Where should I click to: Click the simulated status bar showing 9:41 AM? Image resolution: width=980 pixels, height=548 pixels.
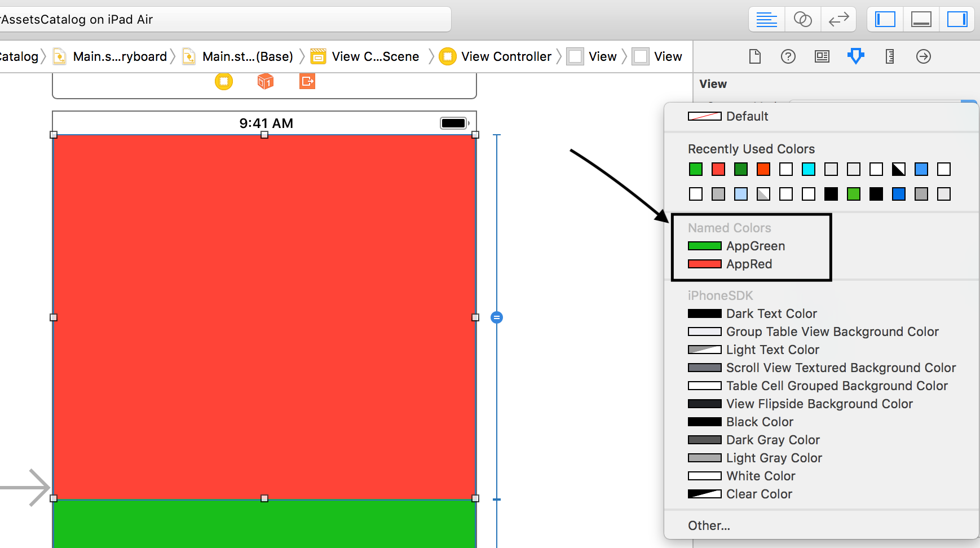[x=264, y=123]
